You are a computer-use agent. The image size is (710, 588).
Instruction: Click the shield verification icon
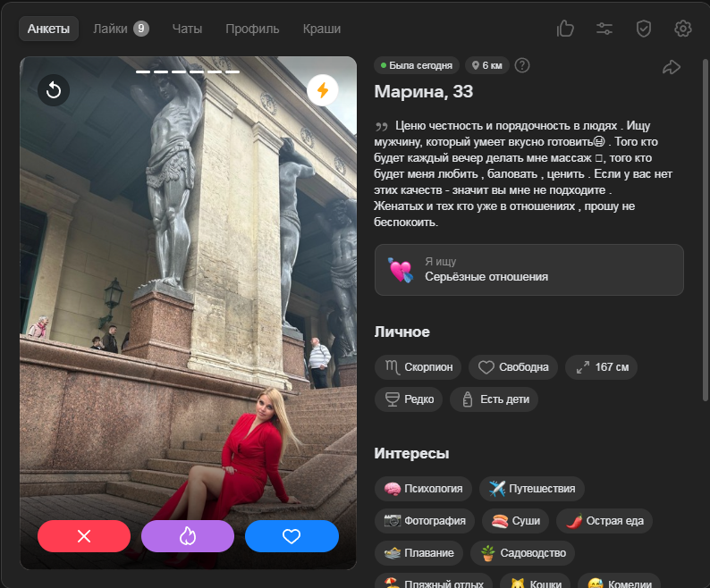pos(644,29)
